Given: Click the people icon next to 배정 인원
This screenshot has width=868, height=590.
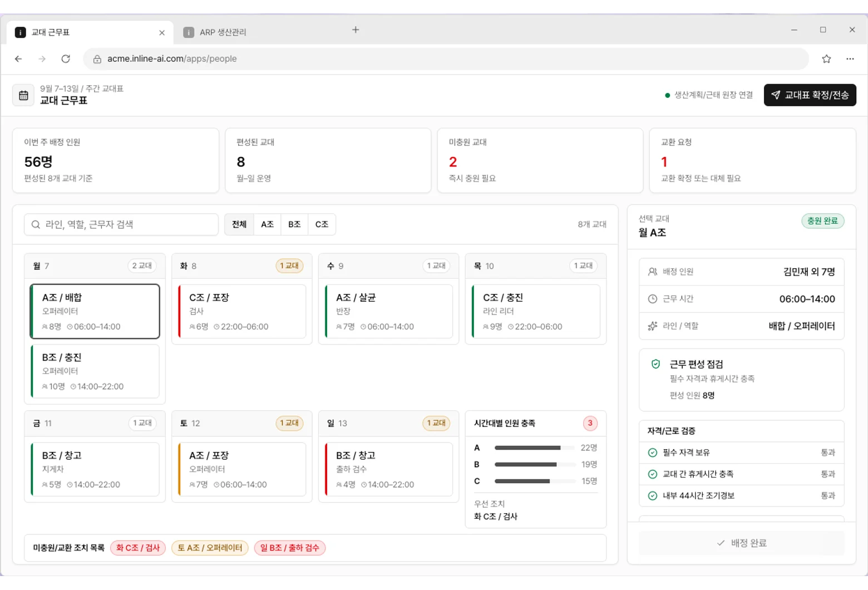Looking at the screenshot, I should pyautogui.click(x=653, y=272).
